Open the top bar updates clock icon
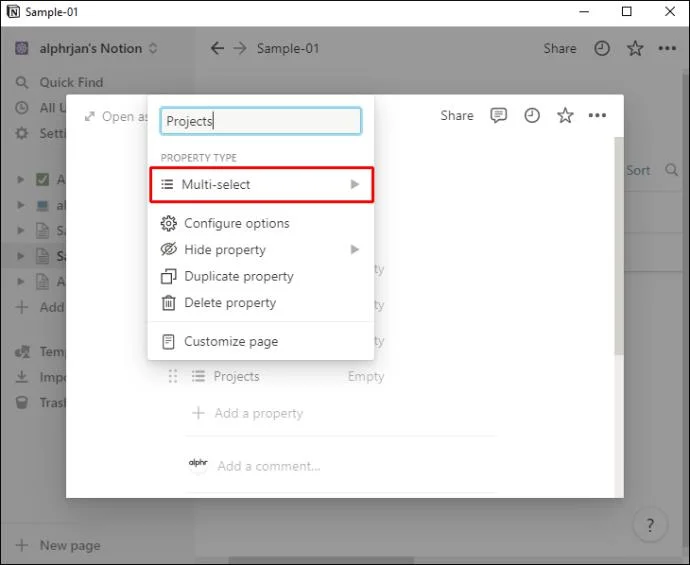The width and height of the screenshot is (690, 565). pos(602,48)
